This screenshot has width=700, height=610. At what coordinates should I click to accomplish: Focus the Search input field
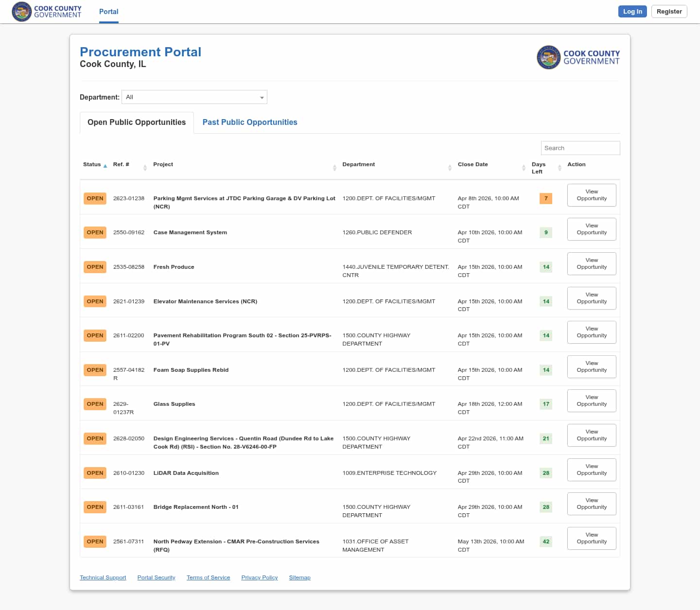(x=580, y=148)
